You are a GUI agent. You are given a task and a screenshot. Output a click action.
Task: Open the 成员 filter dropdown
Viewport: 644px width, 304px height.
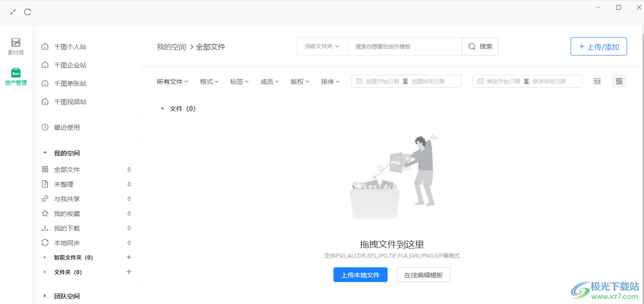270,82
